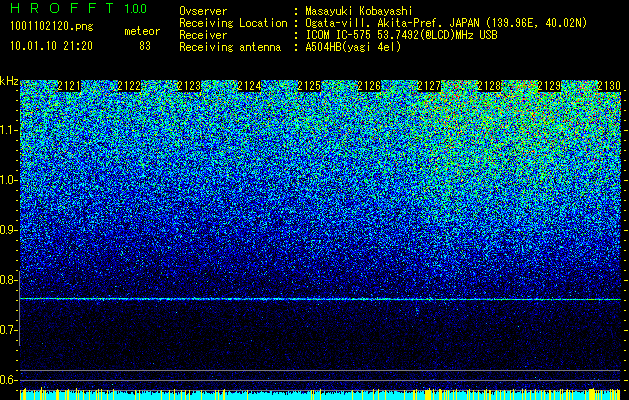The width and height of the screenshot is (629, 400).
Task: Click the 2125 time marker
Action: click(309, 86)
